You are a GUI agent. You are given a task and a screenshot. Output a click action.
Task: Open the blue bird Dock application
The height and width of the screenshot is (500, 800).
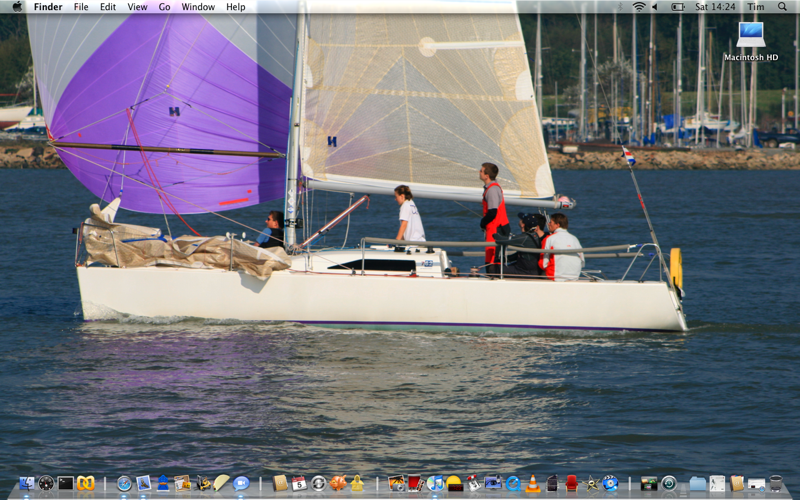163,483
